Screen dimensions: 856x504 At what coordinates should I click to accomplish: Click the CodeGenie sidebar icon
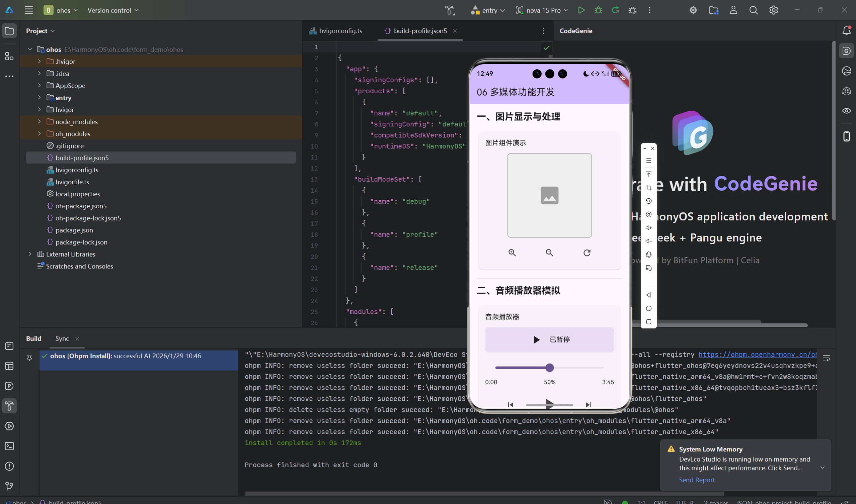click(846, 51)
